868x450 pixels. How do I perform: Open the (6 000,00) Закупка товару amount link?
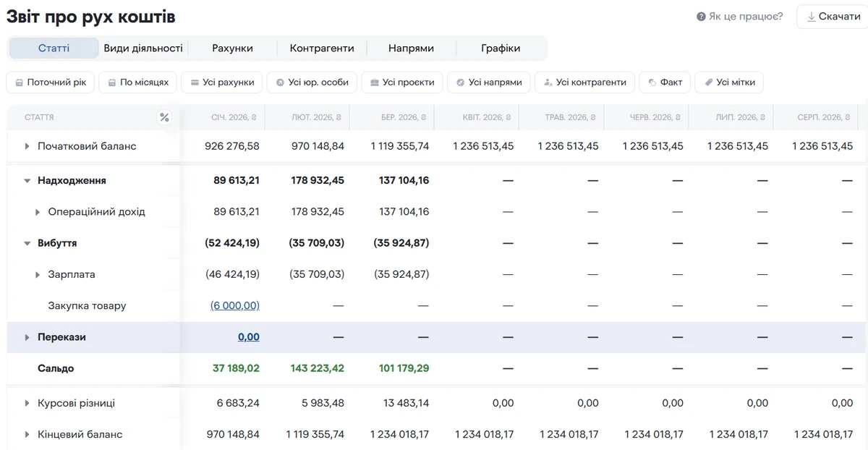pyautogui.click(x=235, y=306)
